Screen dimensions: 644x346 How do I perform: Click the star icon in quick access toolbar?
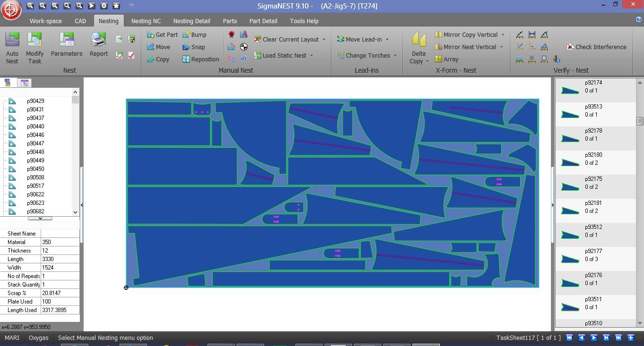tap(116, 6)
